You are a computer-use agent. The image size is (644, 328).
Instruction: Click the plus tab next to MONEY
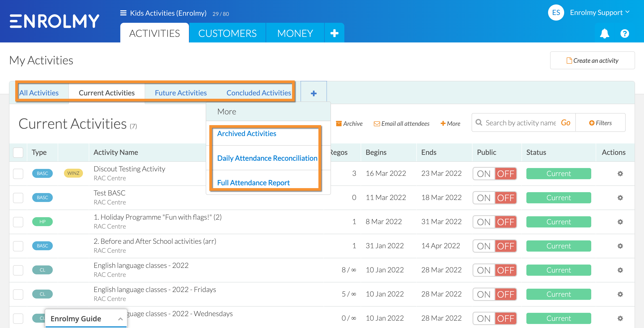334,33
